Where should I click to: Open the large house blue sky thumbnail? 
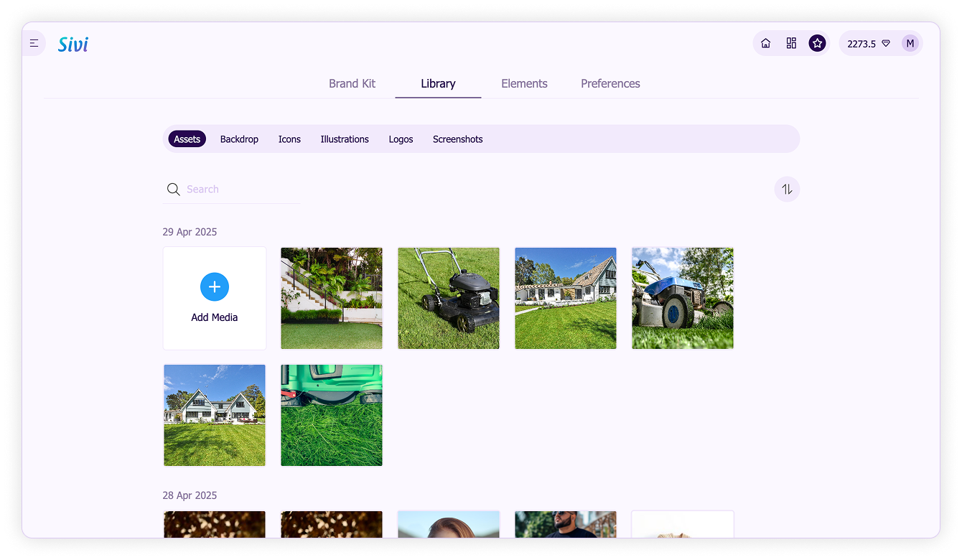[x=215, y=416]
